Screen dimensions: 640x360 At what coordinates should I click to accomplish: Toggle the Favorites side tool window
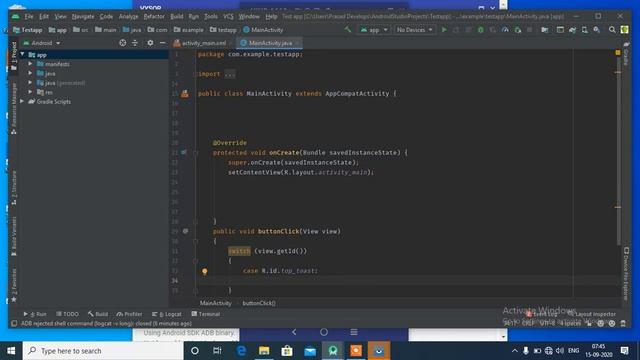pyautogui.click(x=13, y=286)
